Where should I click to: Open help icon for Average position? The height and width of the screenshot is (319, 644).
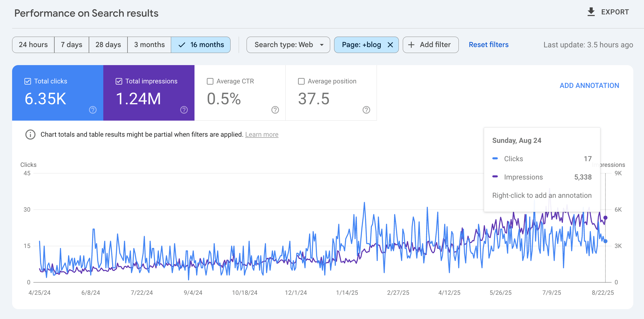pyautogui.click(x=366, y=110)
